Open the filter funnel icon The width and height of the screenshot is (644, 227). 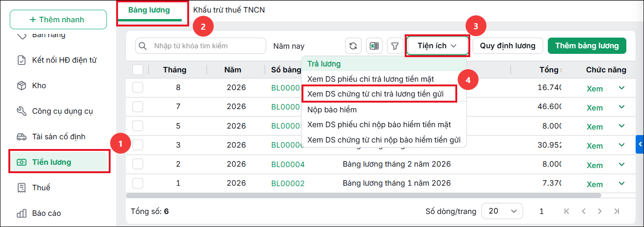(x=395, y=46)
